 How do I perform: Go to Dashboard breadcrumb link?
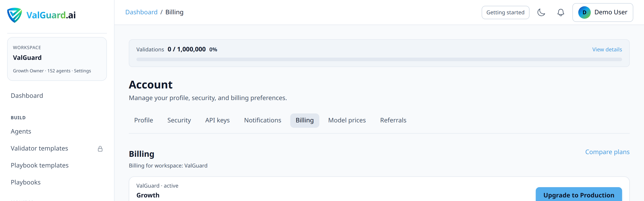pos(141,12)
